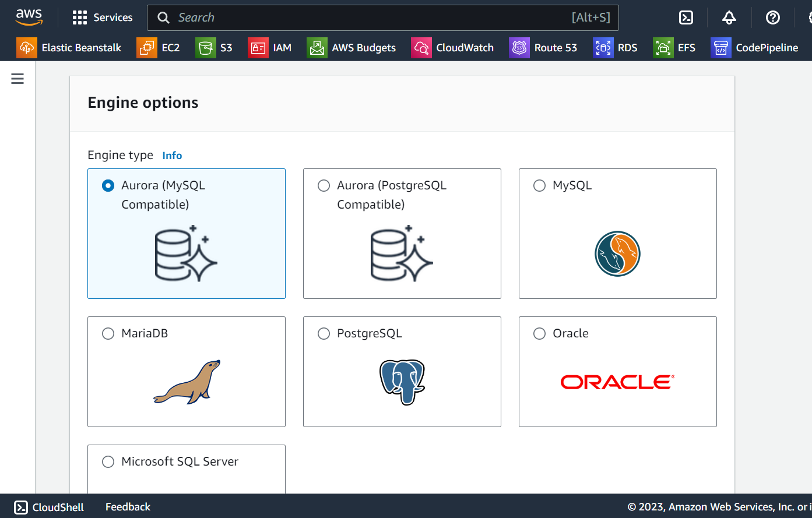This screenshot has height=518, width=812.
Task: Click the Aurora (MySQL Compatible) label text
Action: [x=163, y=195]
